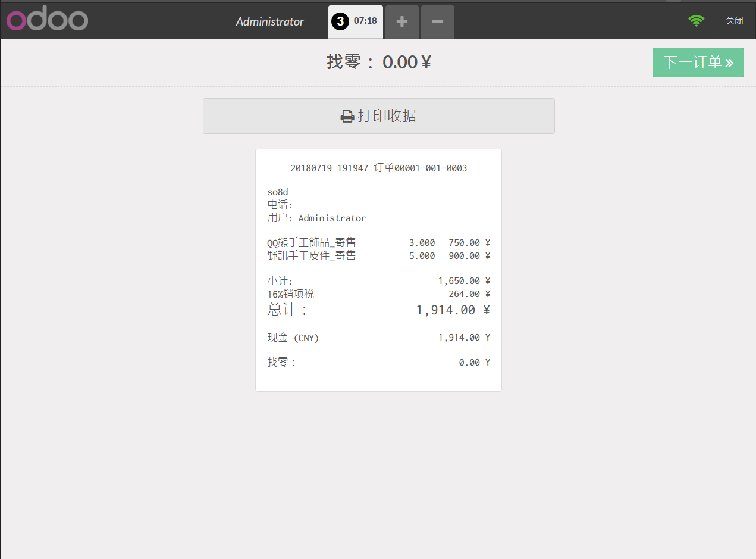
Task: Print the receipt via 打印收据 button
Action: point(379,116)
